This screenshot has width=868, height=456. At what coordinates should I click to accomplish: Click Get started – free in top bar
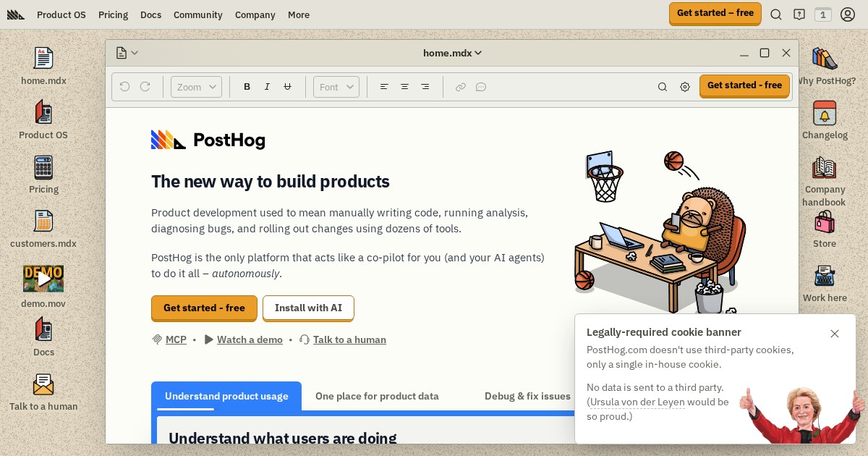click(x=715, y=13)
